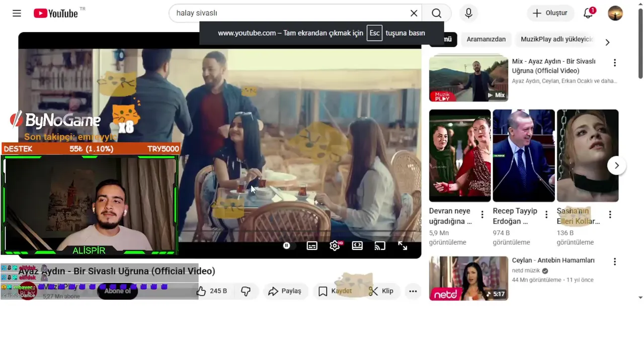Open Mix - Ayaz Aydın thumbnail

[468, 79]
